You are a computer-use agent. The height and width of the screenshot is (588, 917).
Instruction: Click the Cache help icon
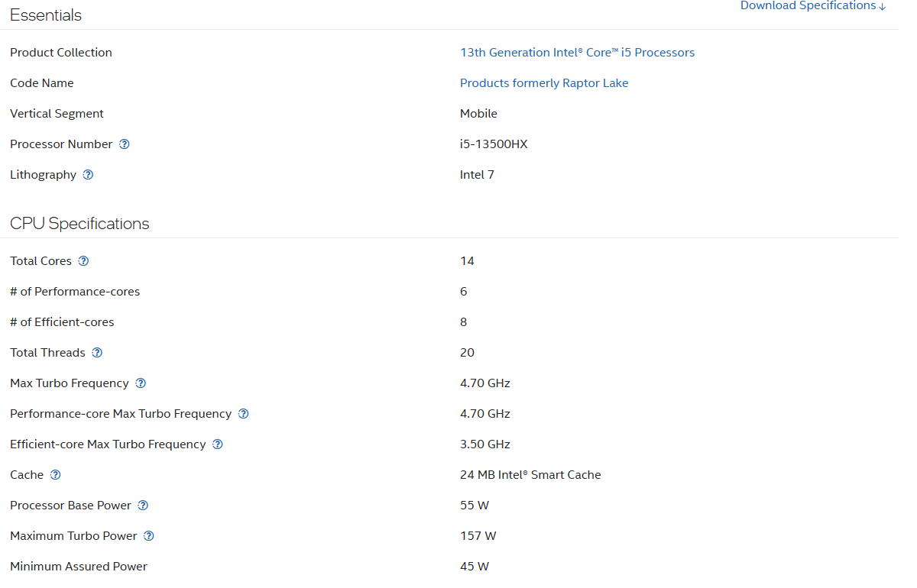(x=55, y=475)
